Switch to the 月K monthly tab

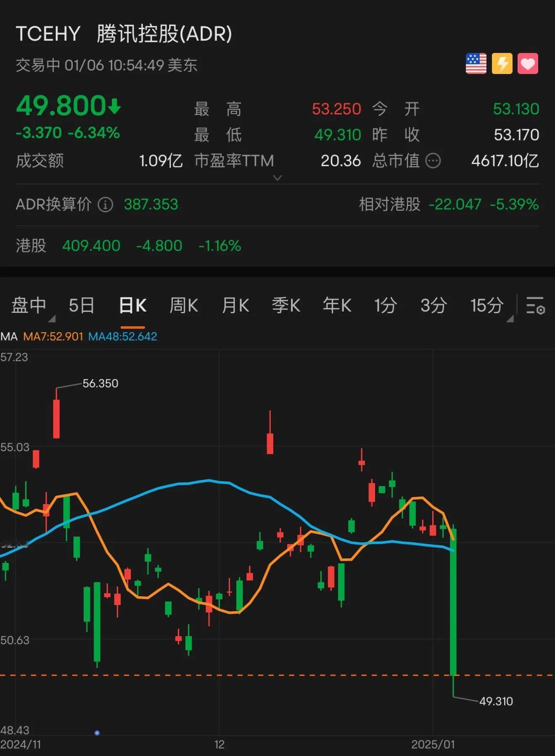coord(235,305)
